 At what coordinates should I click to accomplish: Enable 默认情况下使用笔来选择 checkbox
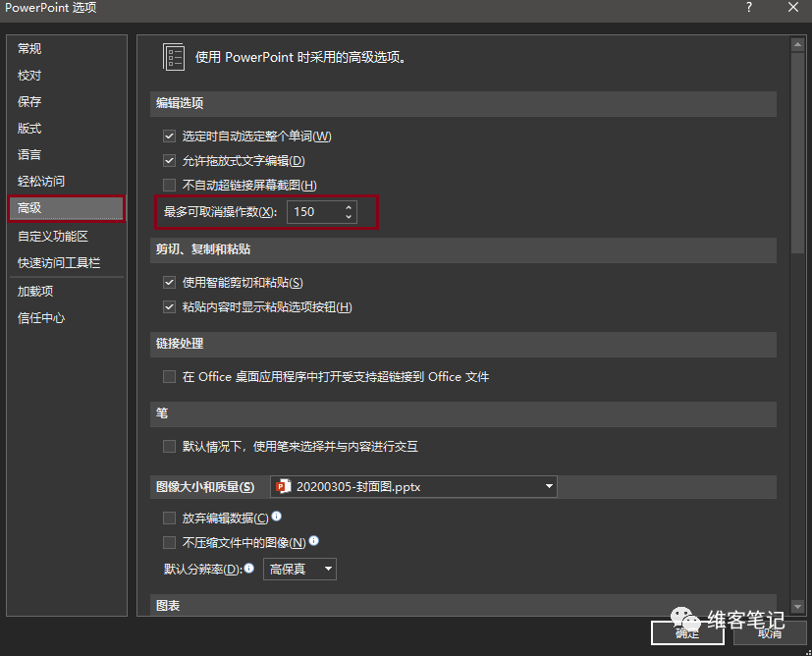click(169, 446)
